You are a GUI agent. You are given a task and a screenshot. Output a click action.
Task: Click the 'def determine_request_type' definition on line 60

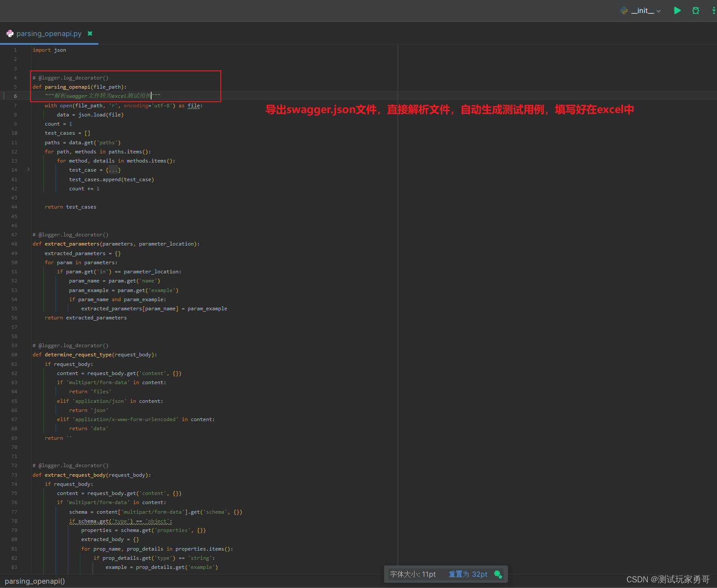click(x=95, y=355)
